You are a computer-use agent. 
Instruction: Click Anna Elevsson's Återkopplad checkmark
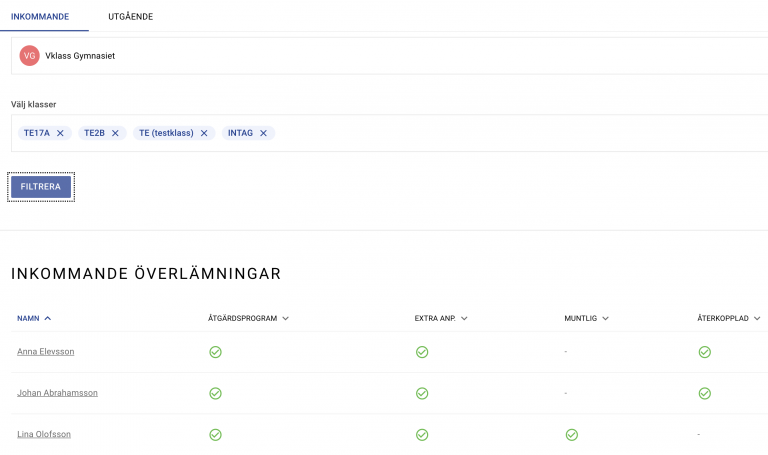coord(704,352)
